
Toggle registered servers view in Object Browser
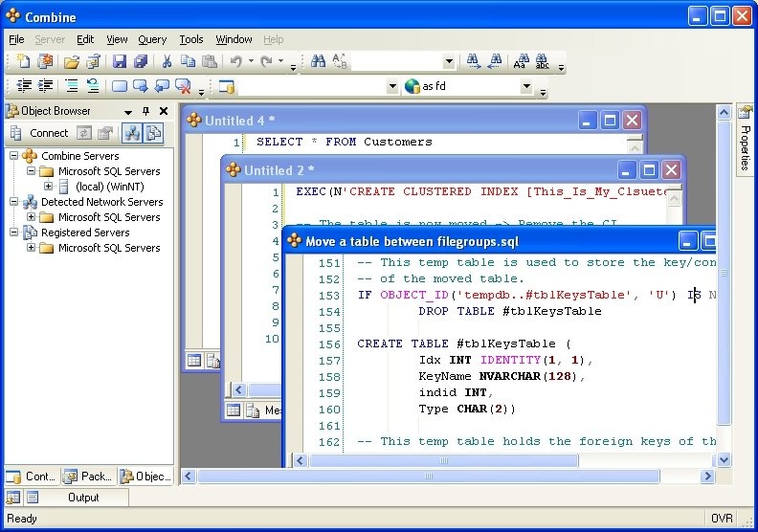coord(153,133)
